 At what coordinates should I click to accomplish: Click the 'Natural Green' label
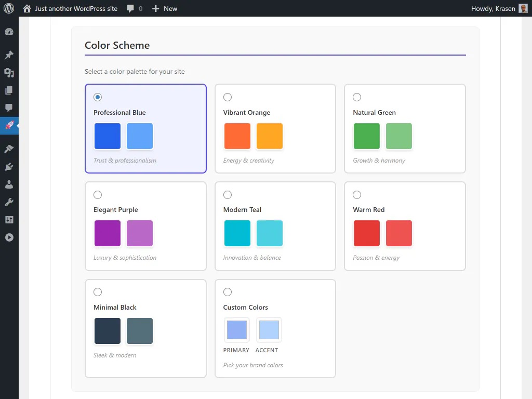click(374, 112)
